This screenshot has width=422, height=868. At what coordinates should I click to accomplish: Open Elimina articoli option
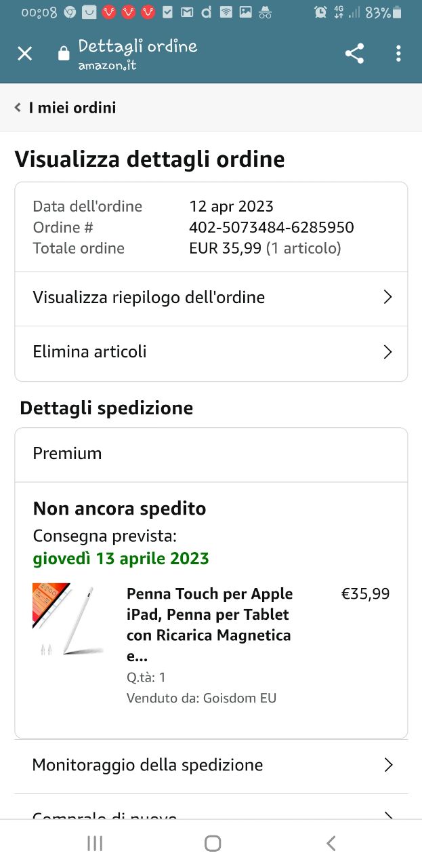tap(211, 353)
